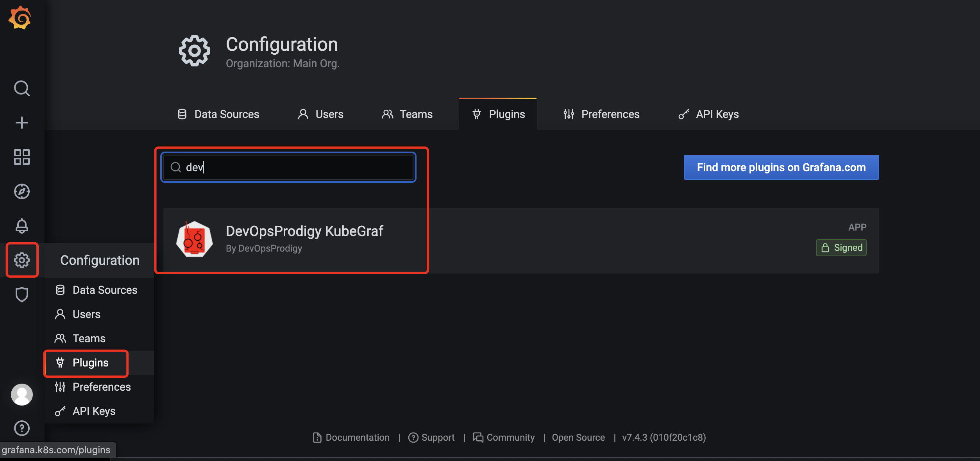Click the APP type label on KubeGraf
This screenshot has height=461, width=980.
857,227
